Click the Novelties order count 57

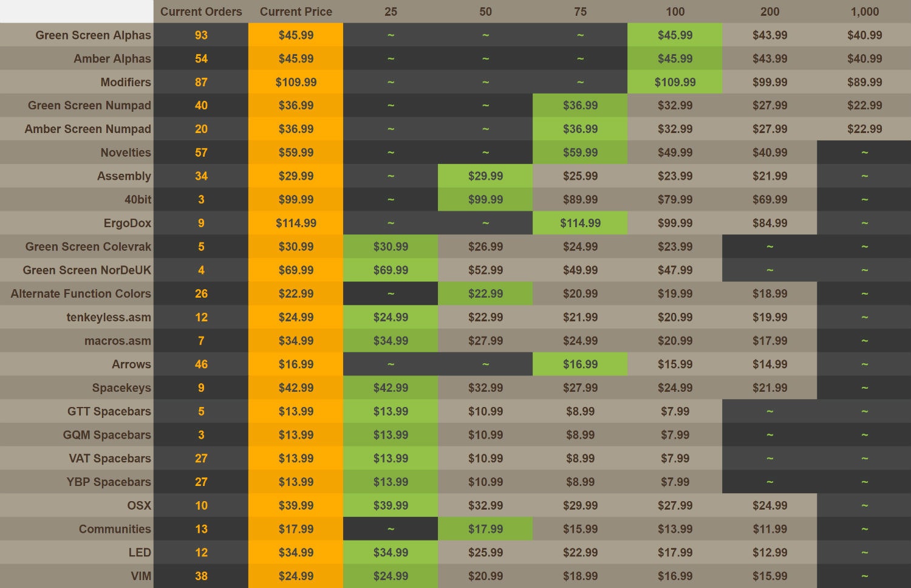[x=201, y=152]
